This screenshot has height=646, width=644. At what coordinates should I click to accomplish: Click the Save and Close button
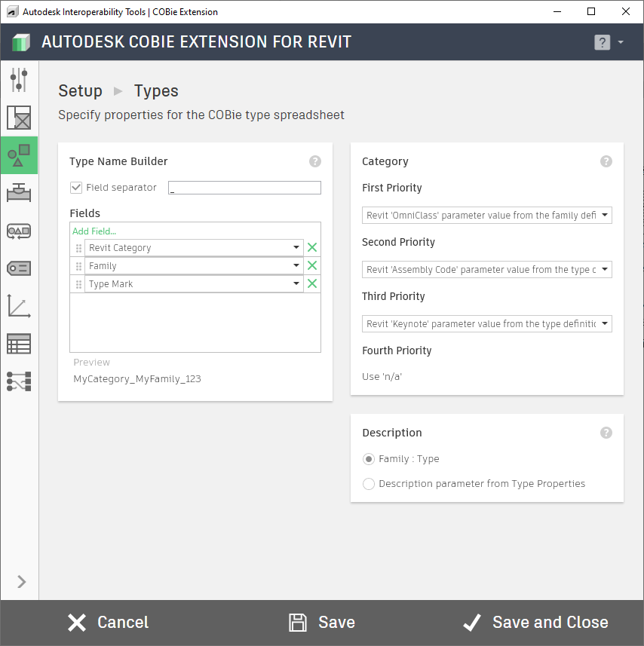(535, 623)
